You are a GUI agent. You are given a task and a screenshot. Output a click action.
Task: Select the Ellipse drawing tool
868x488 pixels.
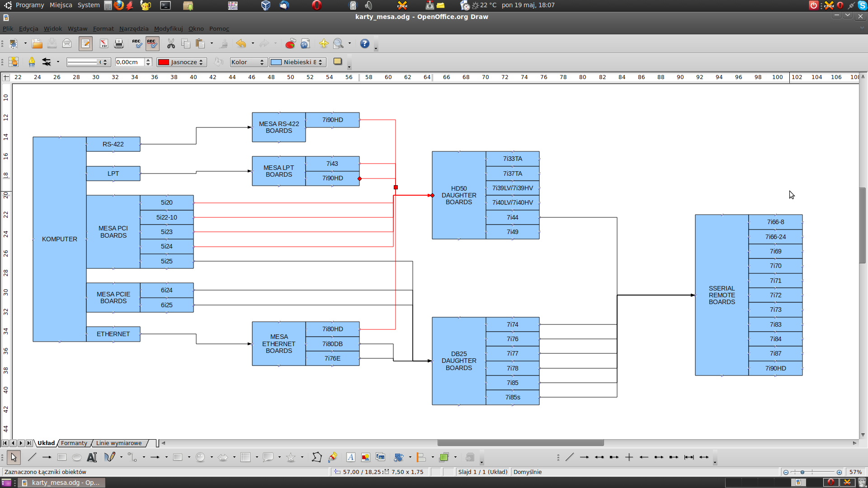pos(77,457)
